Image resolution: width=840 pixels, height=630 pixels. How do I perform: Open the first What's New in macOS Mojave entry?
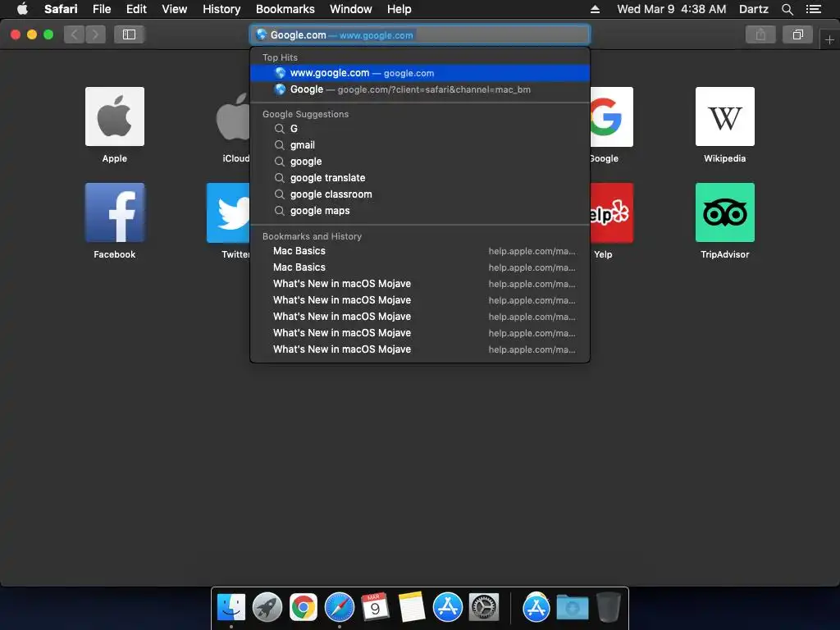(x=419, y=284)
